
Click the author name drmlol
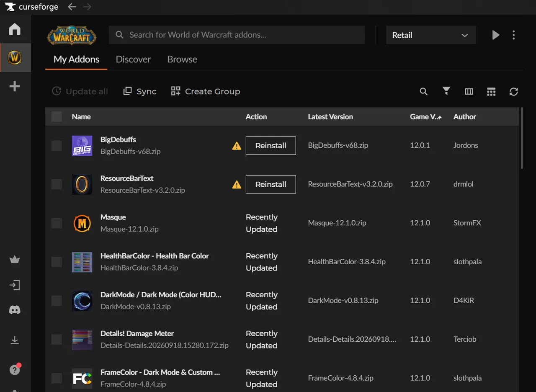464,184
